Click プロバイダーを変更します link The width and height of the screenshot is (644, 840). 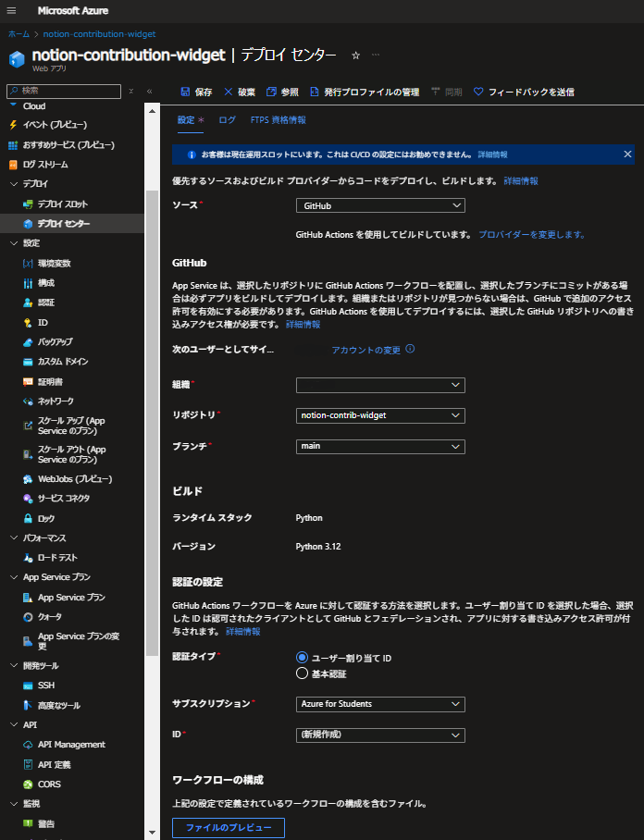tap(531, 235)
